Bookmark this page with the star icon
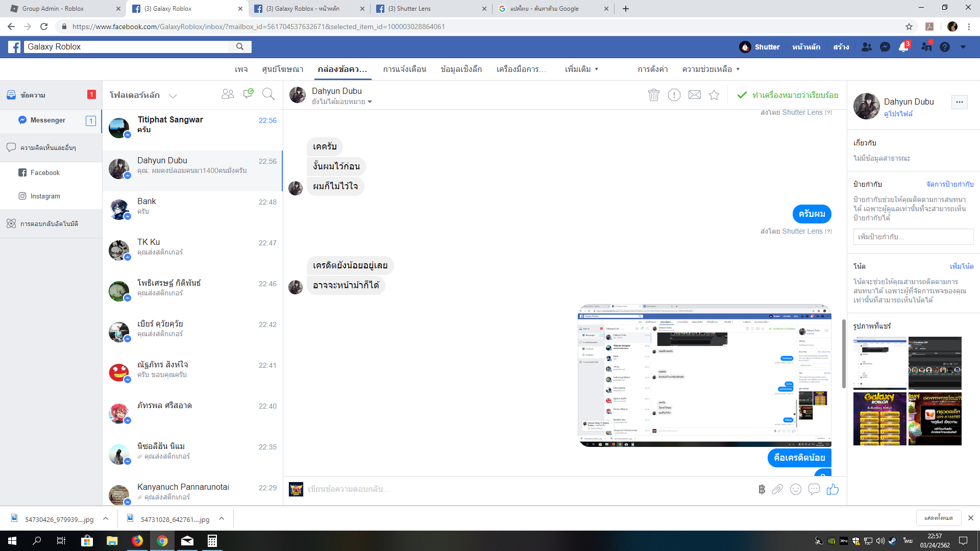The width and height of the screenshot is (980, 551). (909, 27)
